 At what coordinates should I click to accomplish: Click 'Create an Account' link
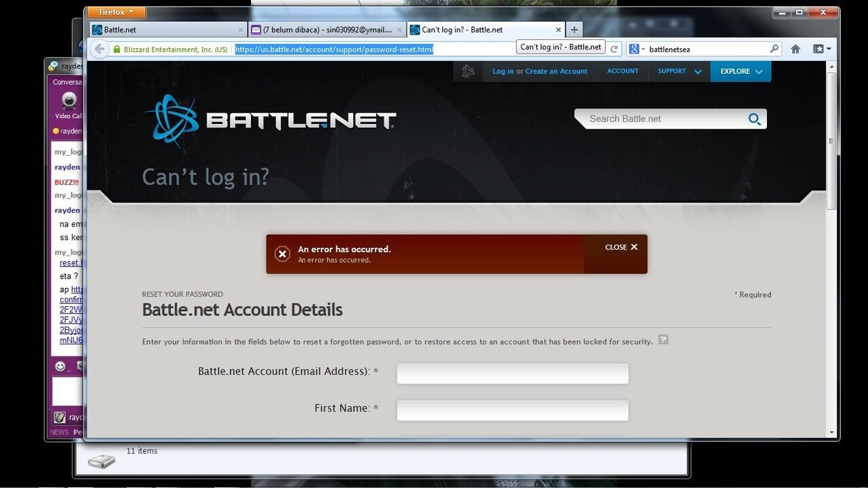[556, 71]
